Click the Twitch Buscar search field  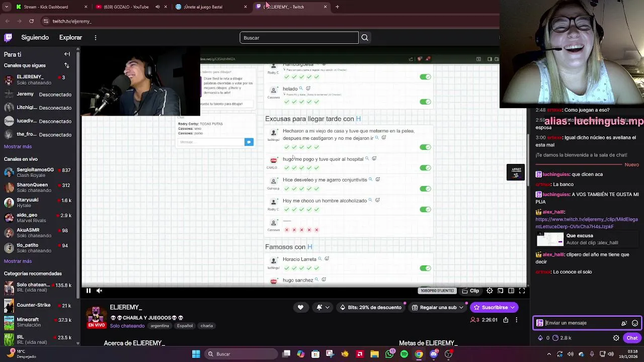click(x=299, y=38)
